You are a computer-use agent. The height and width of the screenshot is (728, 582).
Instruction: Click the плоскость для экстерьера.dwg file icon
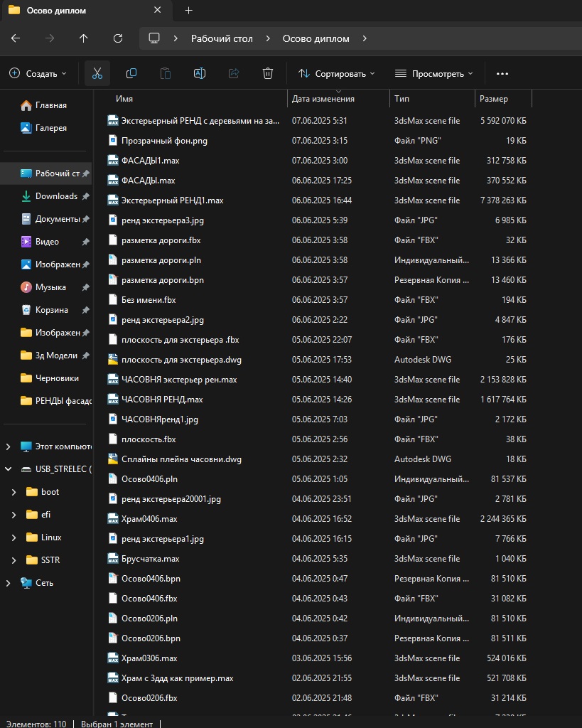(x=113, y=360)
